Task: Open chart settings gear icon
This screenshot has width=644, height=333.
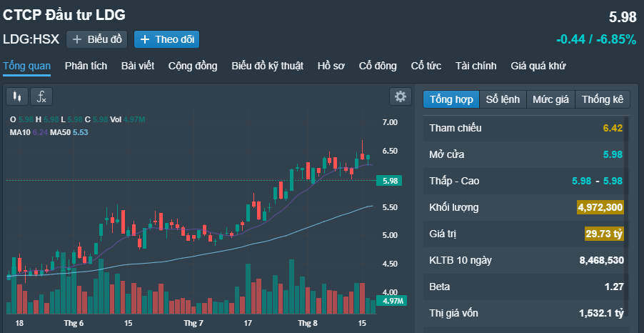Action: [401, 96]
